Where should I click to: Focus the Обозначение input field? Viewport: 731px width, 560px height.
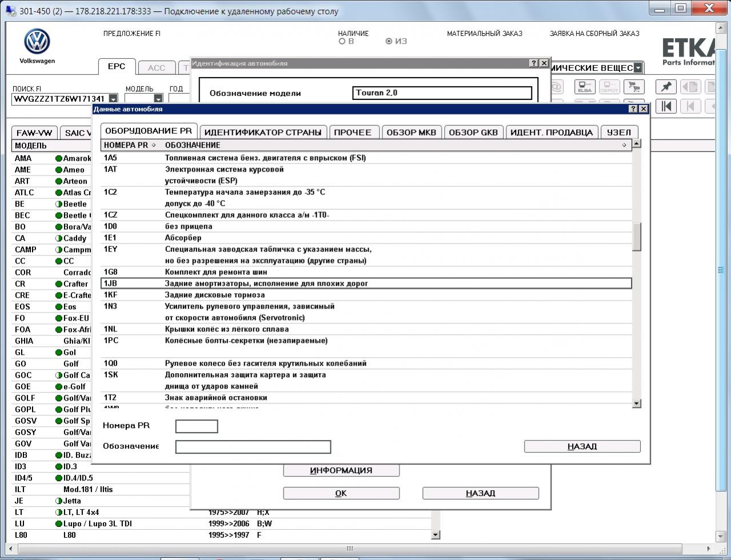(x=253, y=447)
